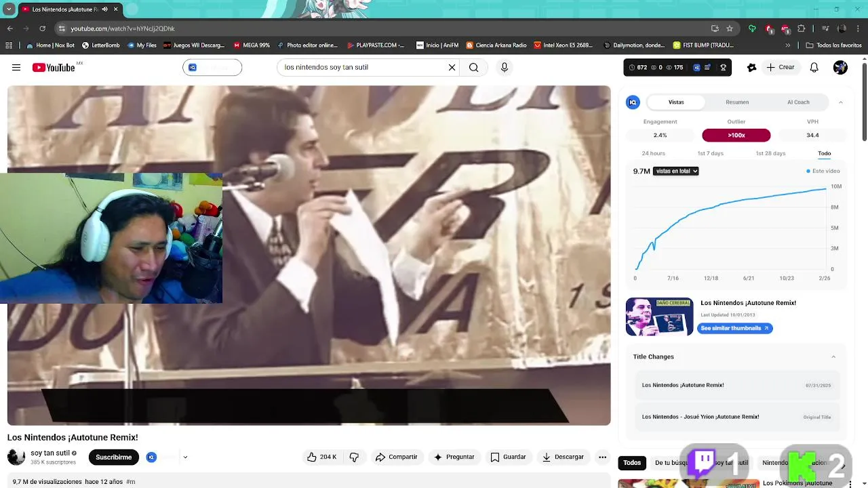
Task: Close the Los Nintendos browser tab
Action: (x=115, y=9)
